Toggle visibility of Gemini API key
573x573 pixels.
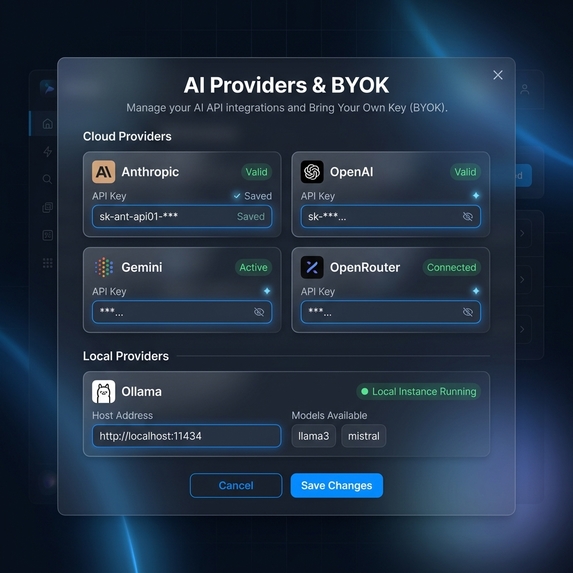point(259,312)
